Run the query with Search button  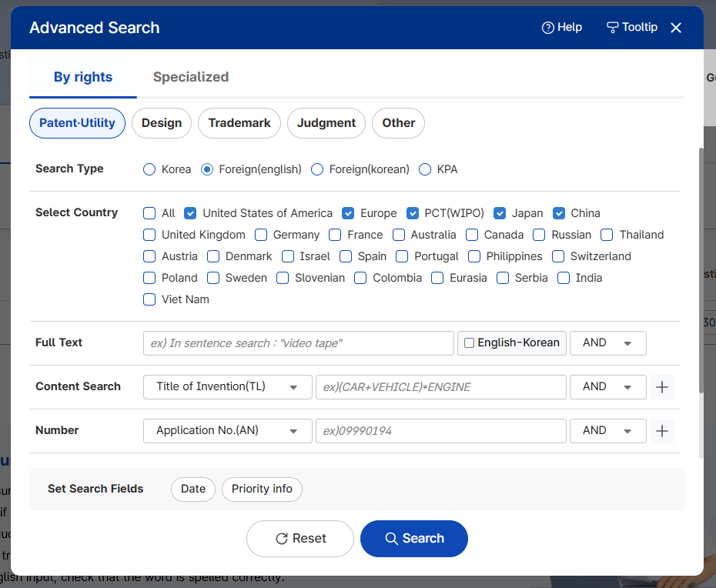coord(414,539)
